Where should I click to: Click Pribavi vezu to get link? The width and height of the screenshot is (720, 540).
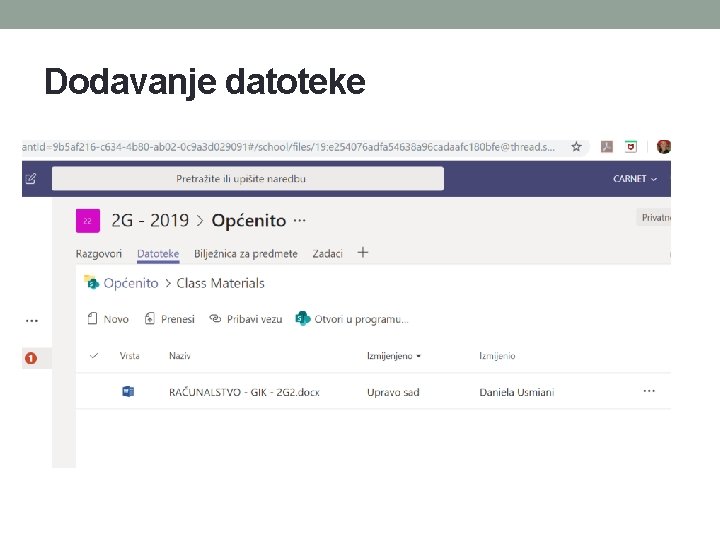pos(246,319)
